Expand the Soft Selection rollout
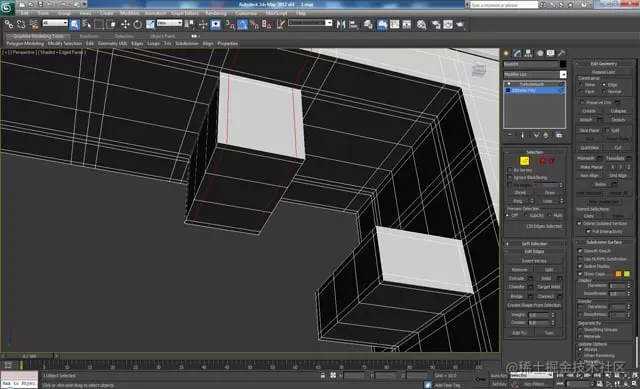The image size is (640, 389). (x=534, y=244)
